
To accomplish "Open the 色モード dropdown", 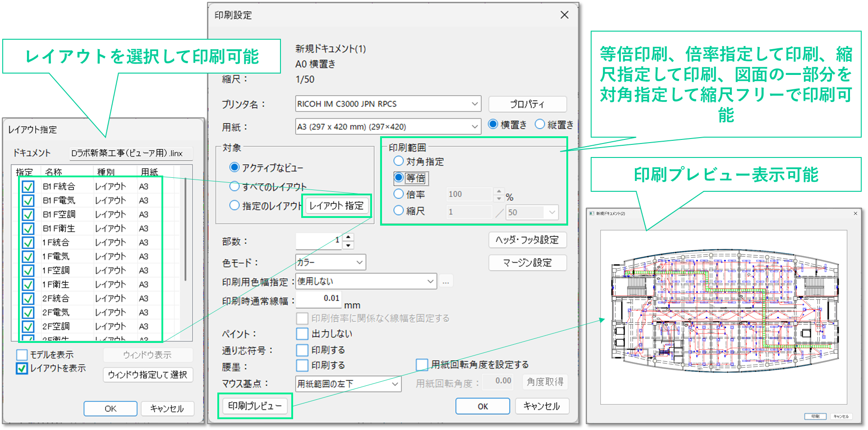I will coord(359,262).
